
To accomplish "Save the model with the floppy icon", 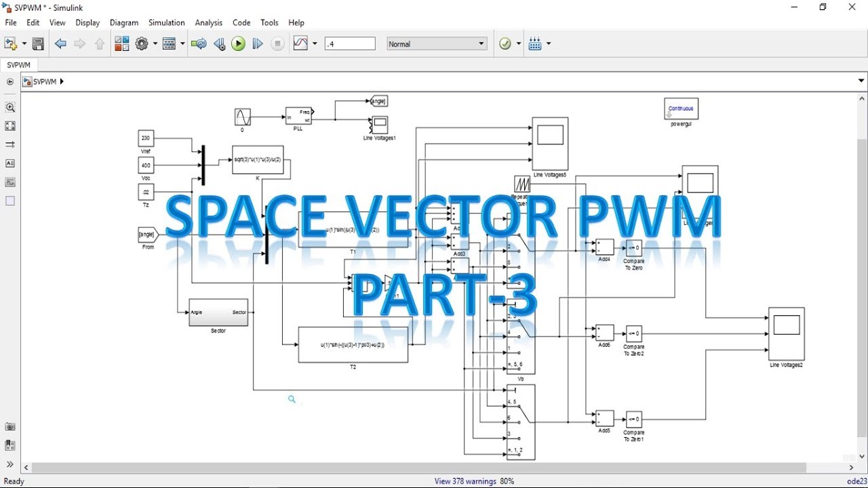I will click(x=38, y=44).
